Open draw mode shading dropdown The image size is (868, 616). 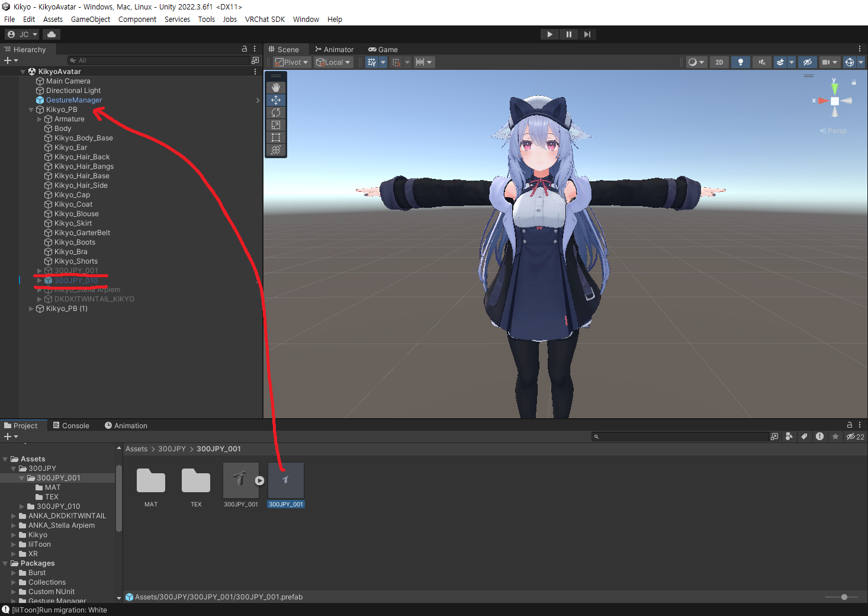coord(696,62)
